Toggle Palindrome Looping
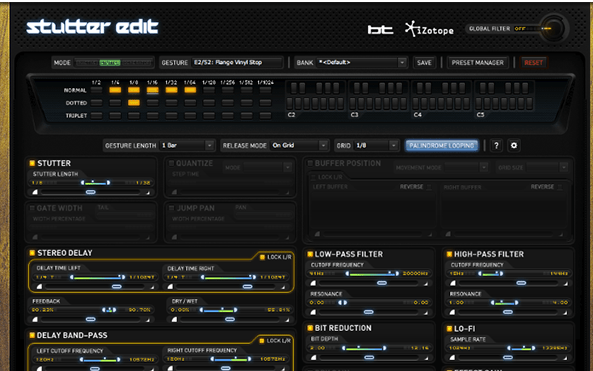 tap(442, 146)
